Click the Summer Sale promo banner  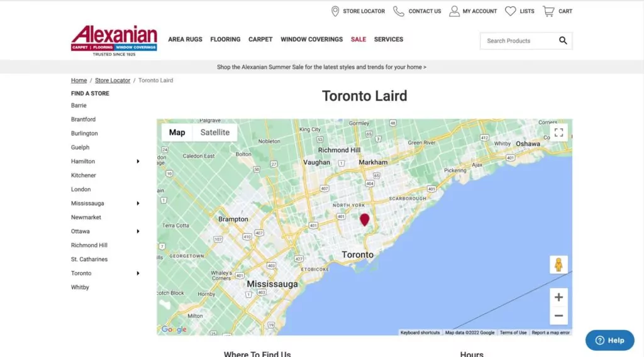point(321,67)
